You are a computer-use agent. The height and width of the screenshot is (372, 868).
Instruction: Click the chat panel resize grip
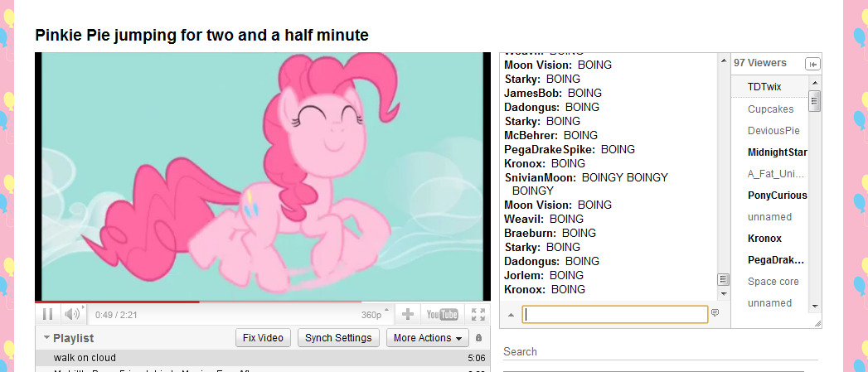pos(817,323)
